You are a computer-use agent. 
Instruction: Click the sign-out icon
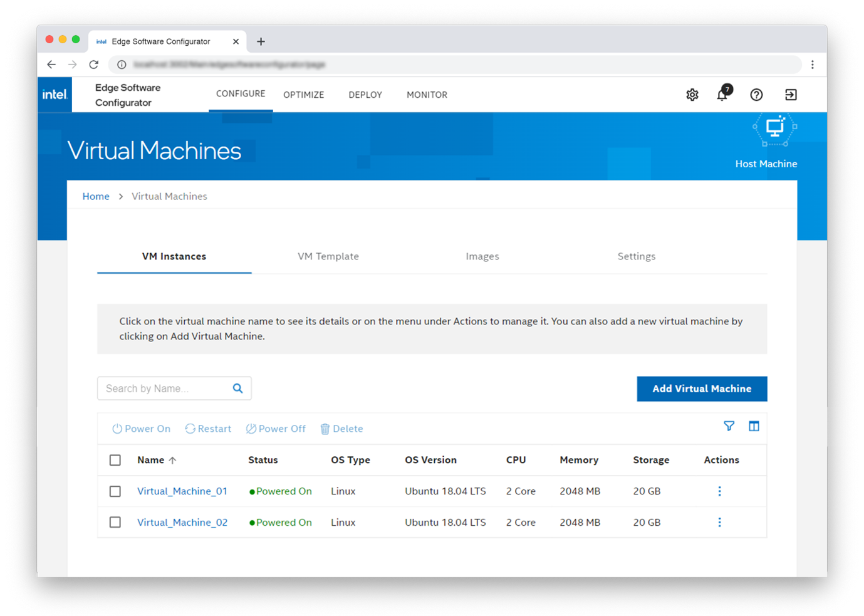pos(790,95)
